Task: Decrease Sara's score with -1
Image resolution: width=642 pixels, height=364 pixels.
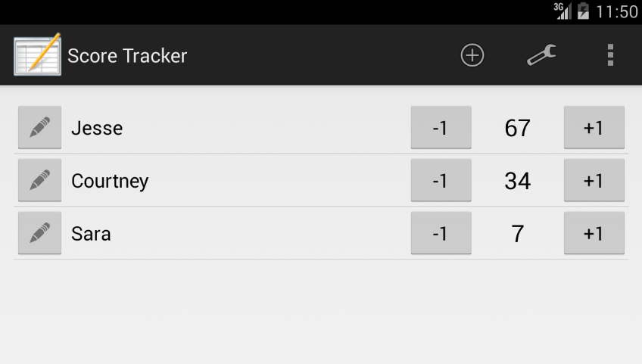Action: [441, 233]
